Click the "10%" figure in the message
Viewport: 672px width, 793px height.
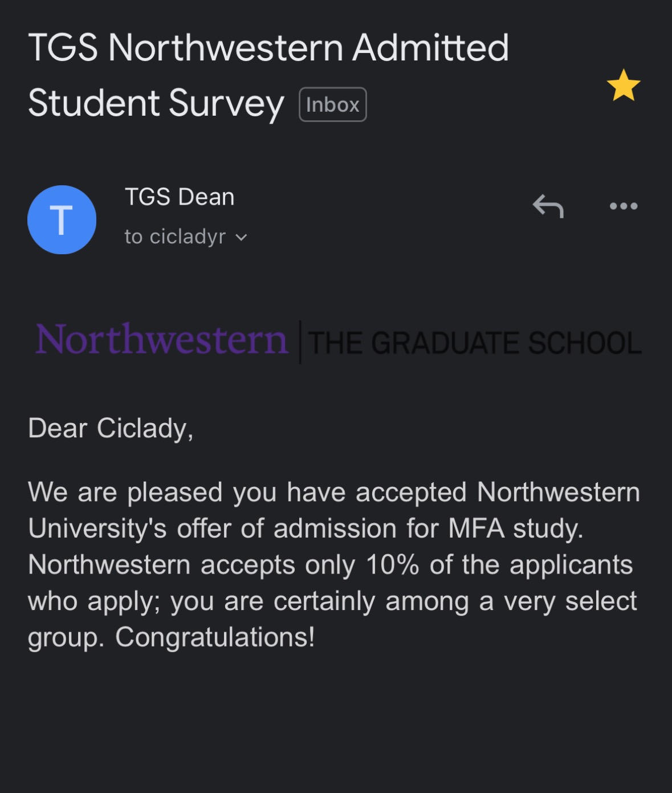[392, 565]
